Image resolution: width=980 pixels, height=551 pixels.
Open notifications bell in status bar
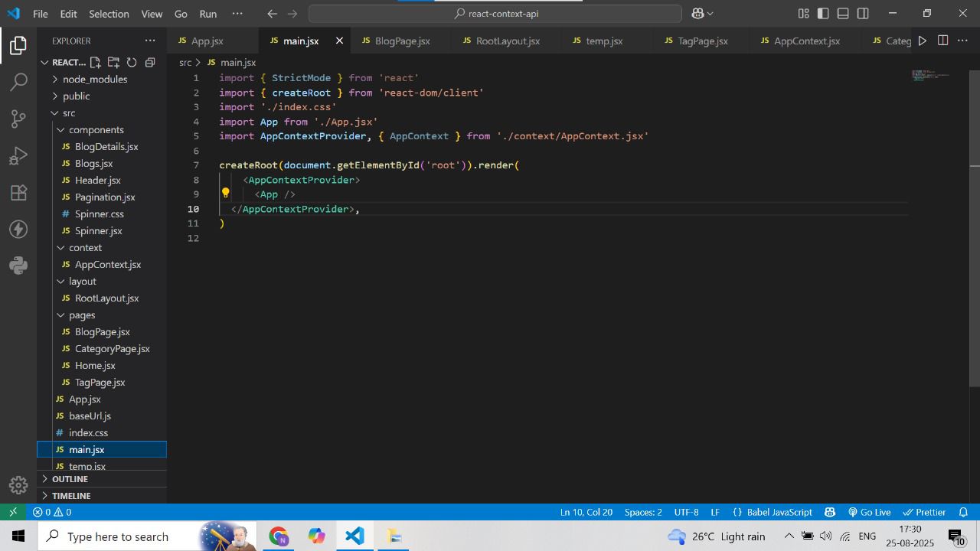pyautogui.click(x=964, y=512)
